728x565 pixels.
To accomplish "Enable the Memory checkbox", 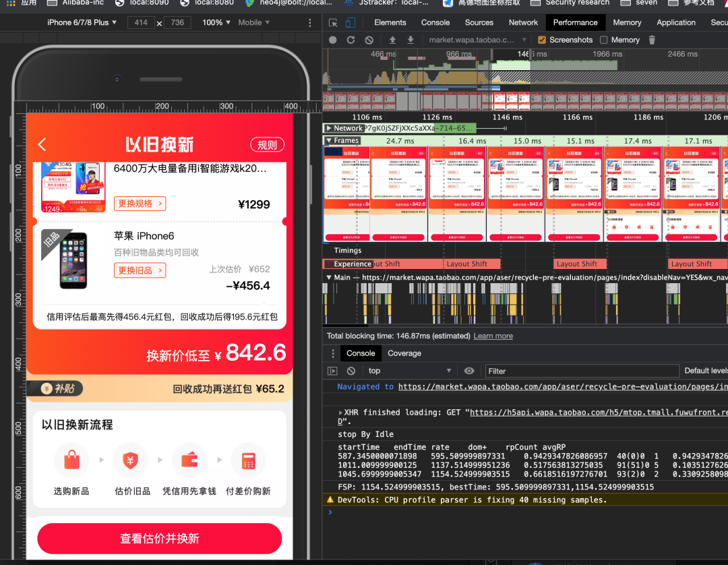I will pos(603,40).
